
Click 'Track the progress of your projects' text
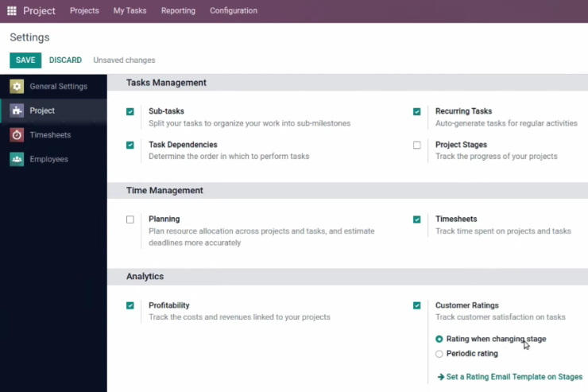[x=497, y=156]
